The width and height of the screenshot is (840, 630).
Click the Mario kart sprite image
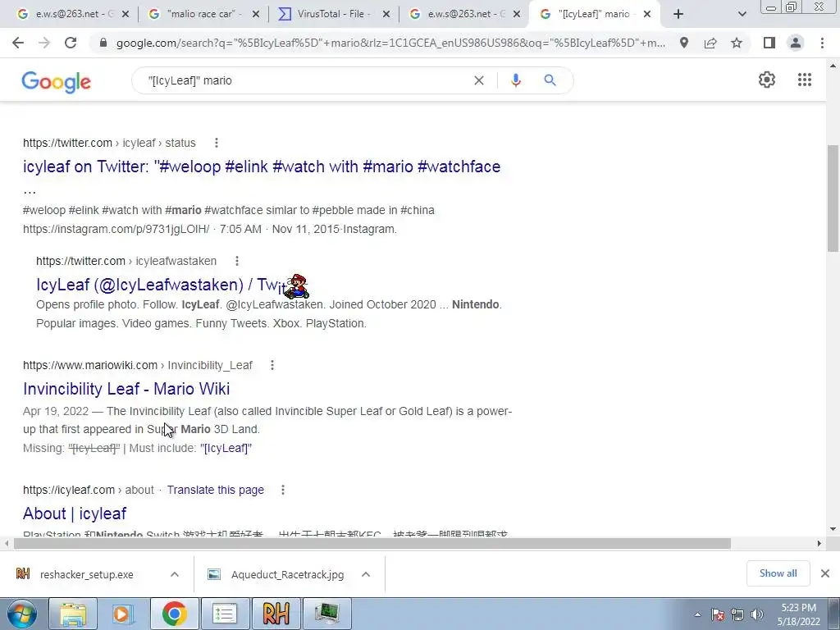point(296,286)
